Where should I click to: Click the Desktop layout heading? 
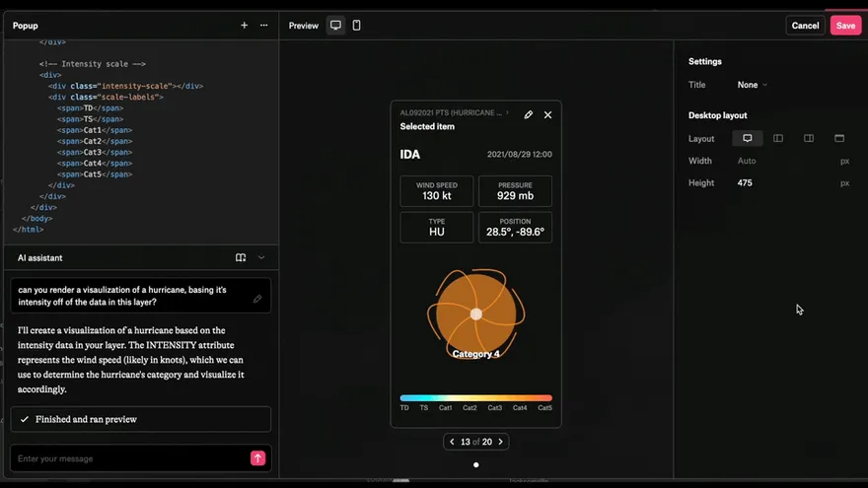717,115
